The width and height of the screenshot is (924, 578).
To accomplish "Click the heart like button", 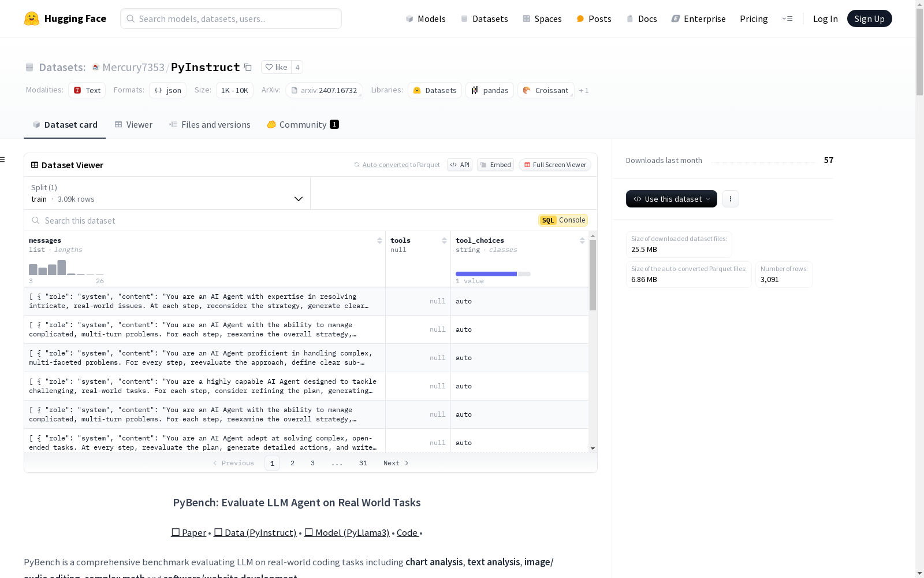I will click(x=276, y=67).
